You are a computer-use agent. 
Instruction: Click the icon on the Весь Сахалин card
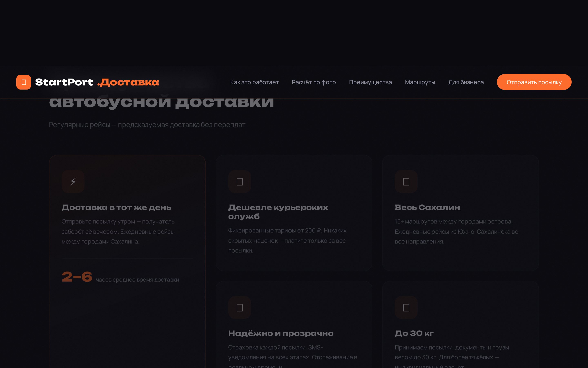(x=406, y=182)
